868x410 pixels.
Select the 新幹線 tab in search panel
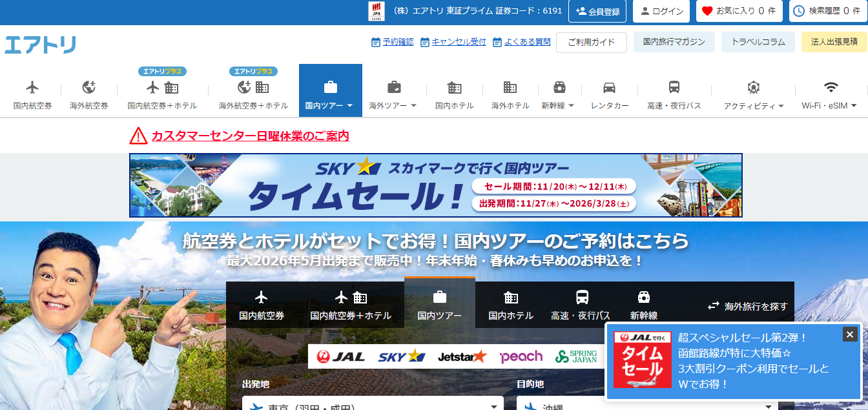click(x=643, y=305)
